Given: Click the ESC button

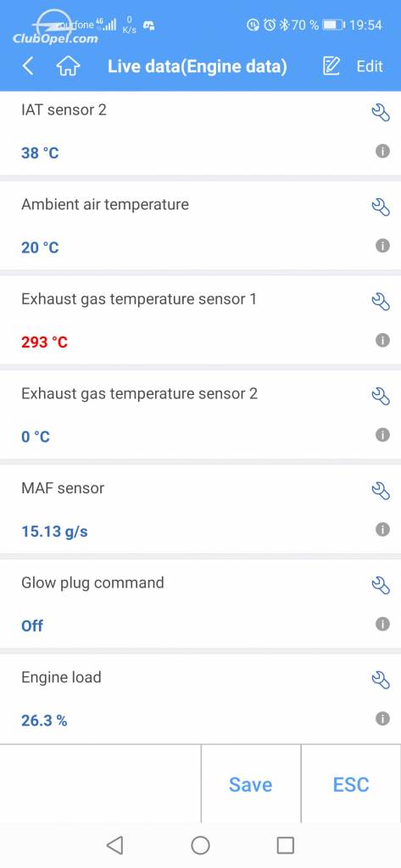Looking at the screenshot, I should 351,784.
